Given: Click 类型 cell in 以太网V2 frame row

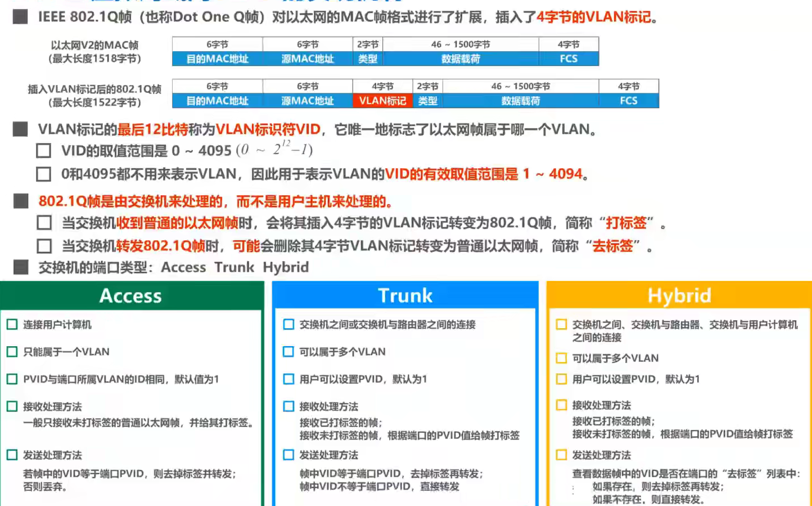Looking at the screenshot, I should tap(368, 59).
